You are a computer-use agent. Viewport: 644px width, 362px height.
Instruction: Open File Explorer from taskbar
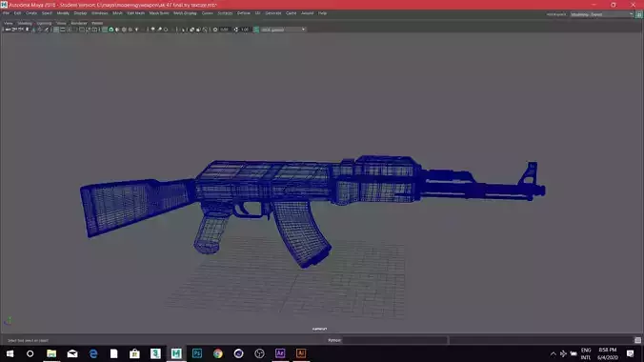coord(51,353)
